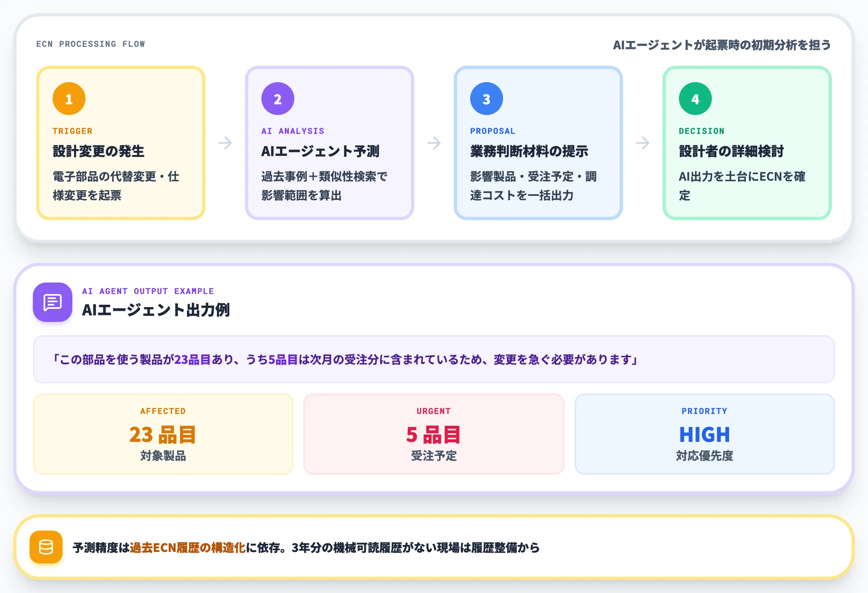Click the 対象製品 caption
Image resolution: width=868 pixels, height=593 pixels.
(x=163, y=455)
